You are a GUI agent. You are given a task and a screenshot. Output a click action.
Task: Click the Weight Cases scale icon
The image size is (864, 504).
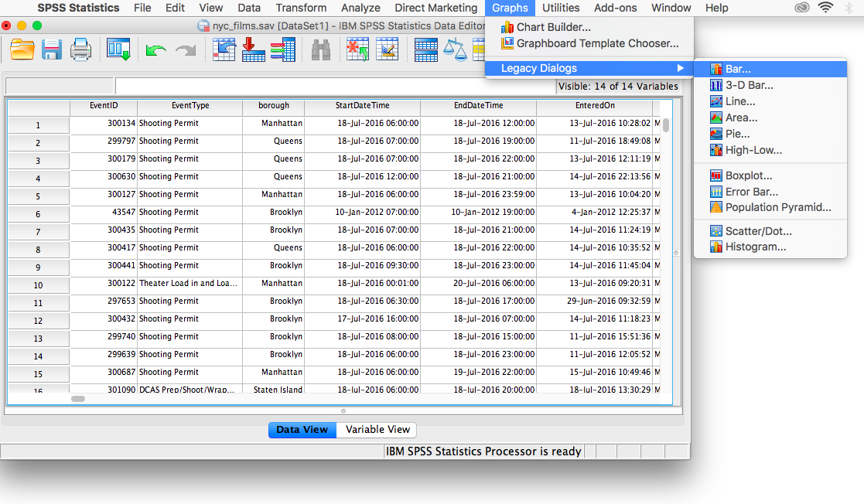455,49
